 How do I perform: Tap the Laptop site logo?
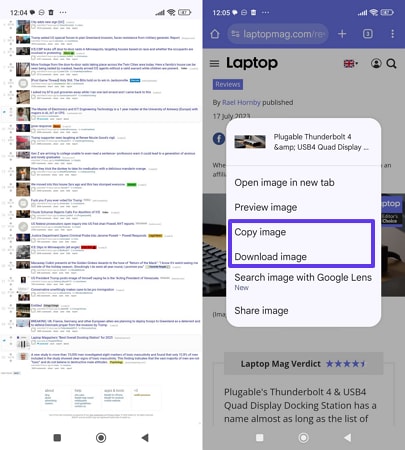coord(252,63)
